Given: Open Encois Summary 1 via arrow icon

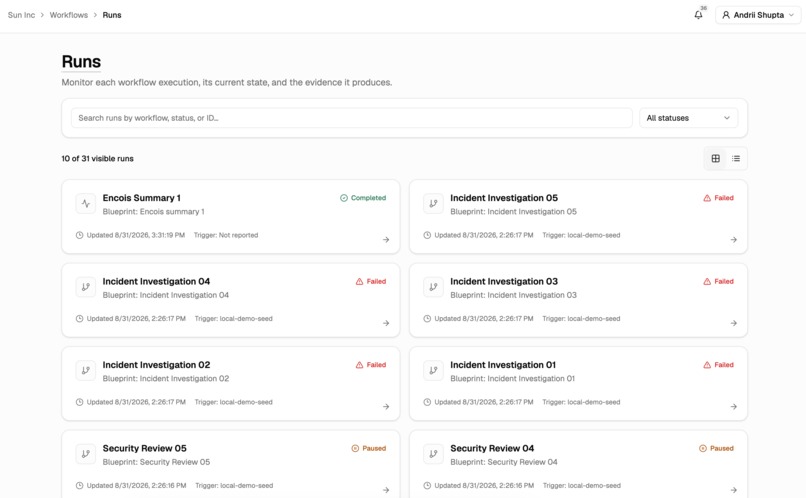Looking at the screenshot, I should [386, 239].
